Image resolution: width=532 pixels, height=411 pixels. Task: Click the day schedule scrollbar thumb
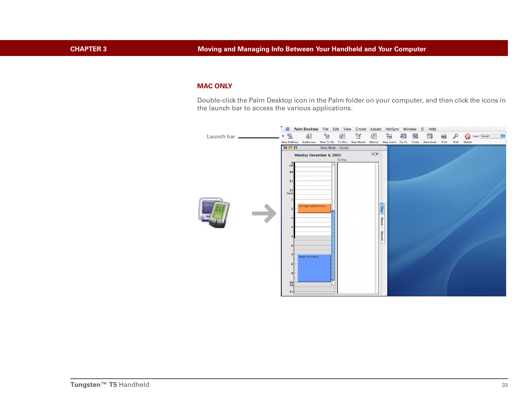(333, 245)
